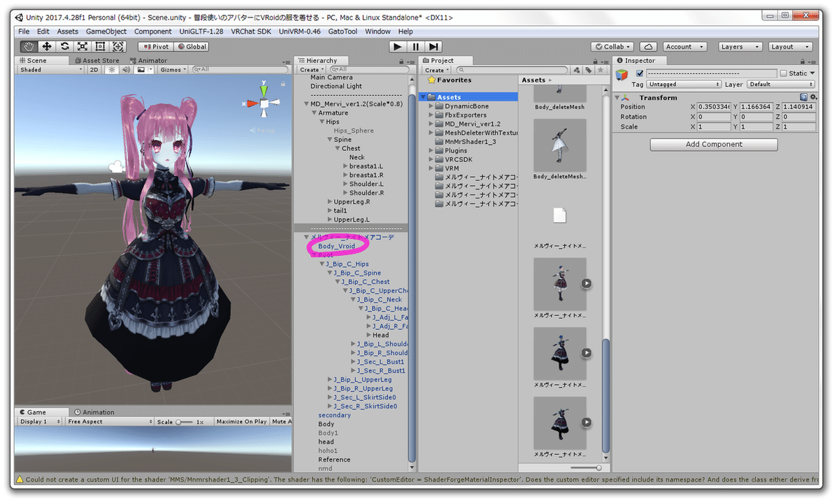The width and height of the screenshot is (839, 504).
Task: Adjust the Game view Scale slider
Action: pyautogui.click(x=185, y=422)
